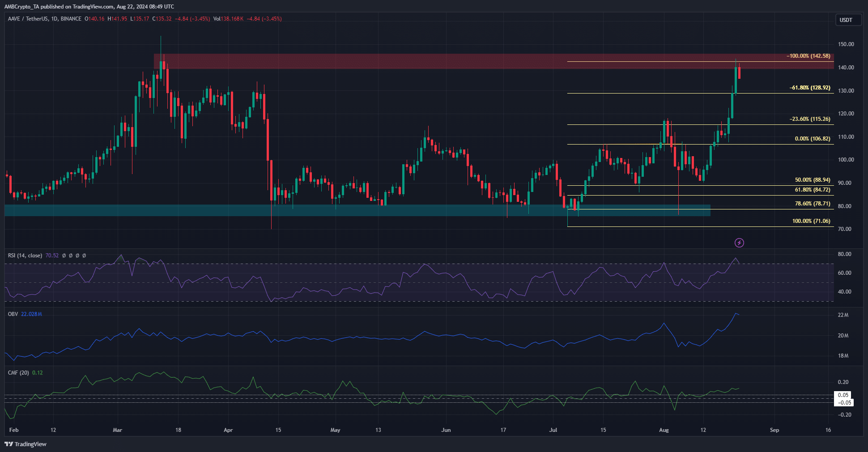Click the -100.00% (142.58) Fibonacci label
This screenshot has width=868, height=452.
[808, 56]
